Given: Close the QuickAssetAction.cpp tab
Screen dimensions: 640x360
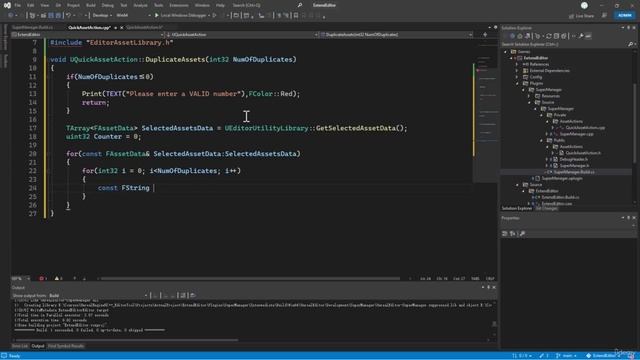Looking at the screenshot, I should click(x=122, y=28).
